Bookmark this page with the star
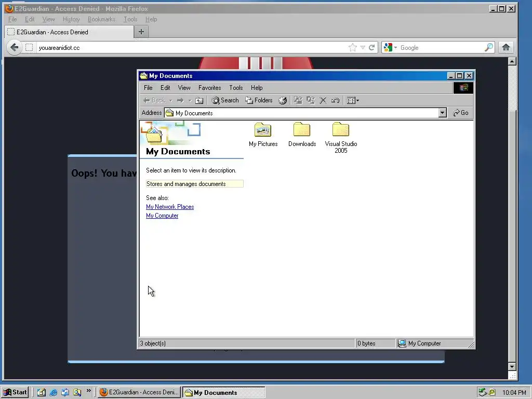Image resolution: width=532 pixels, height=399 pixels. [x=353, y=47]
